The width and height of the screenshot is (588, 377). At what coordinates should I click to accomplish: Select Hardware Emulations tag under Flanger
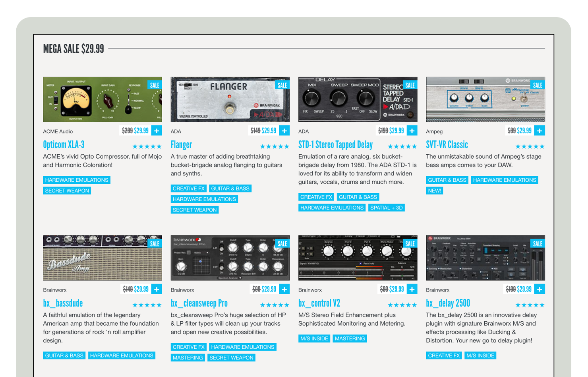(x=204, y=199)
